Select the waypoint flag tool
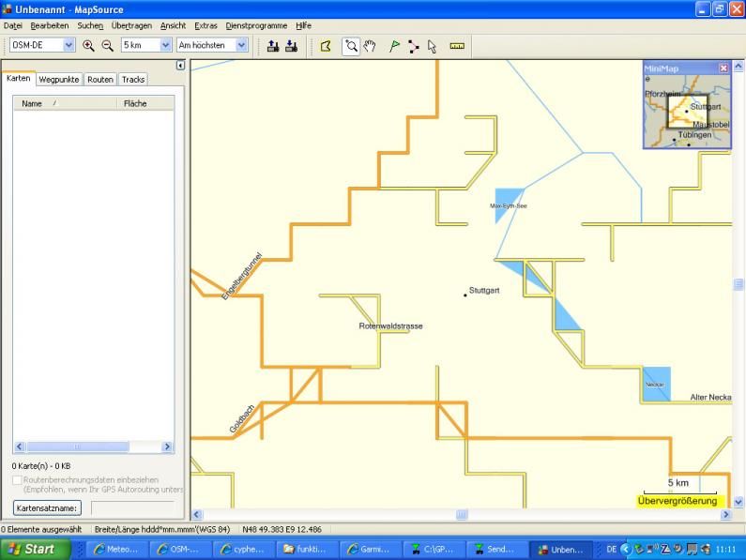 tap(394, 46)
